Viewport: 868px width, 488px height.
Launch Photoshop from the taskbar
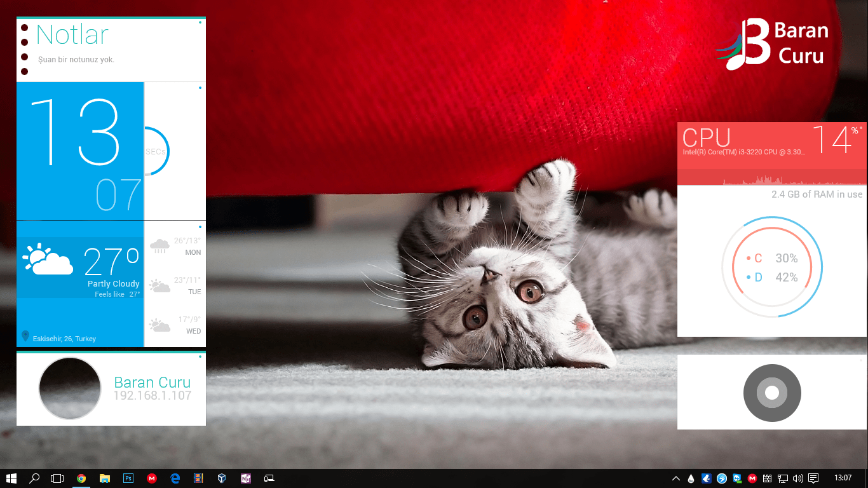(128, 478)
